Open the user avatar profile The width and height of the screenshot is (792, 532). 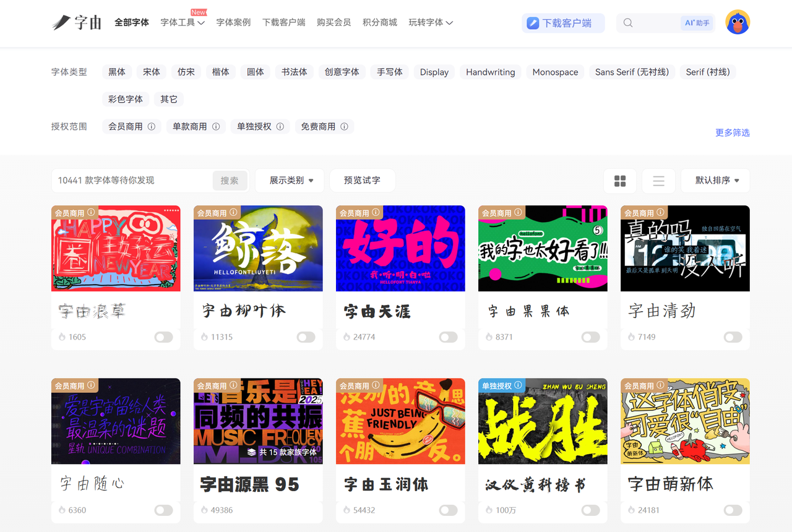click(737, 22)
